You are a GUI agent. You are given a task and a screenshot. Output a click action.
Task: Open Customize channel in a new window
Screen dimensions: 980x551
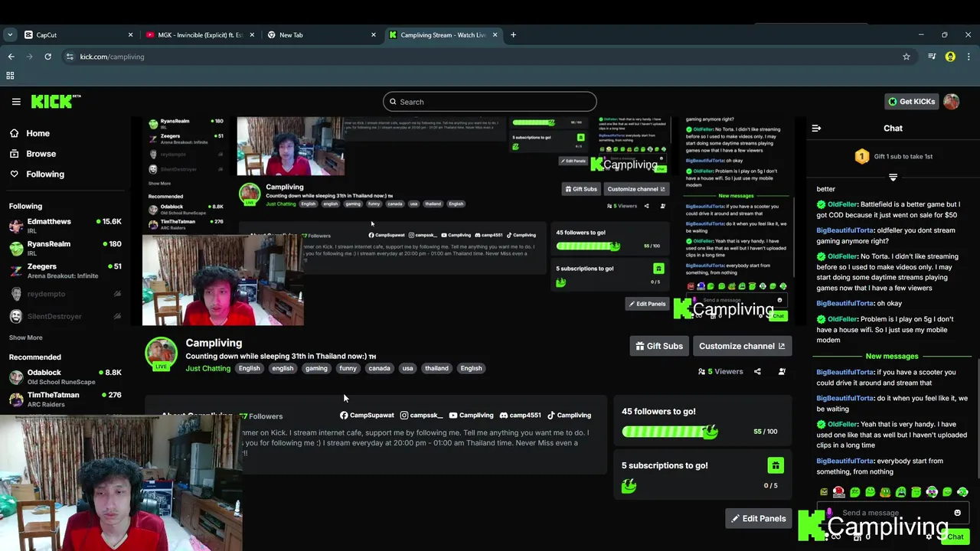pos(742,346)
